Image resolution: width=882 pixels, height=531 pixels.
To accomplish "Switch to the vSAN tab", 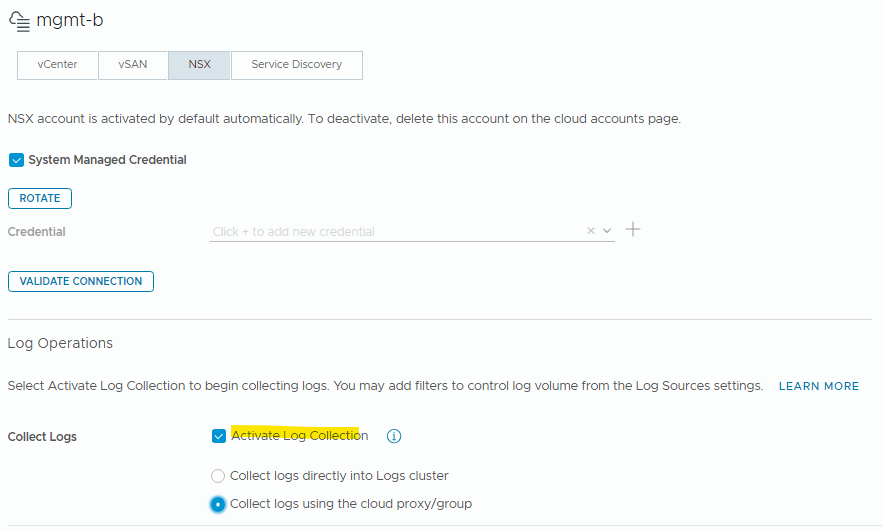I will (133, 65).
